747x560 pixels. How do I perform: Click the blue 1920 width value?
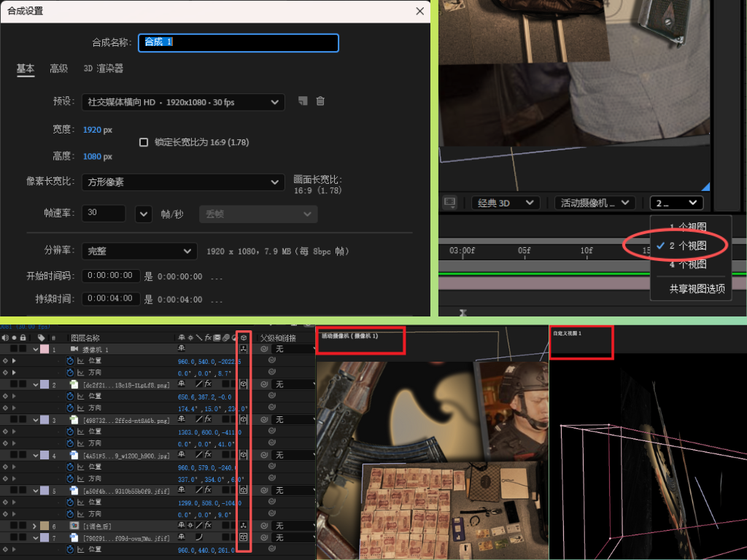[92, 130]
